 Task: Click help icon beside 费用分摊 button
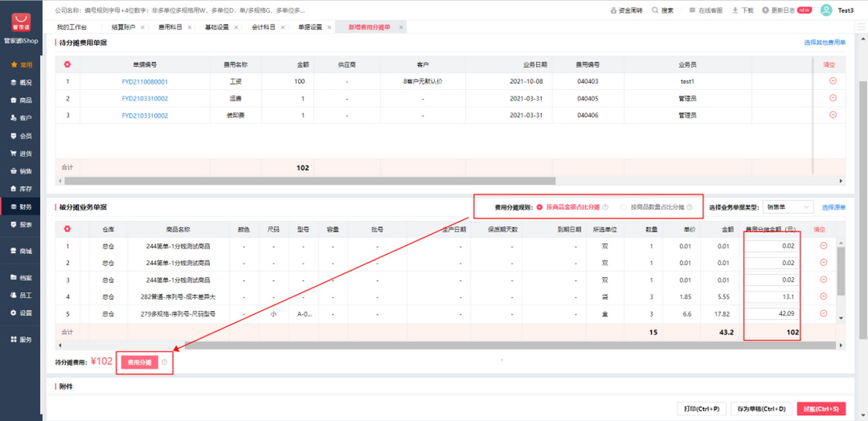click(164, 363)
